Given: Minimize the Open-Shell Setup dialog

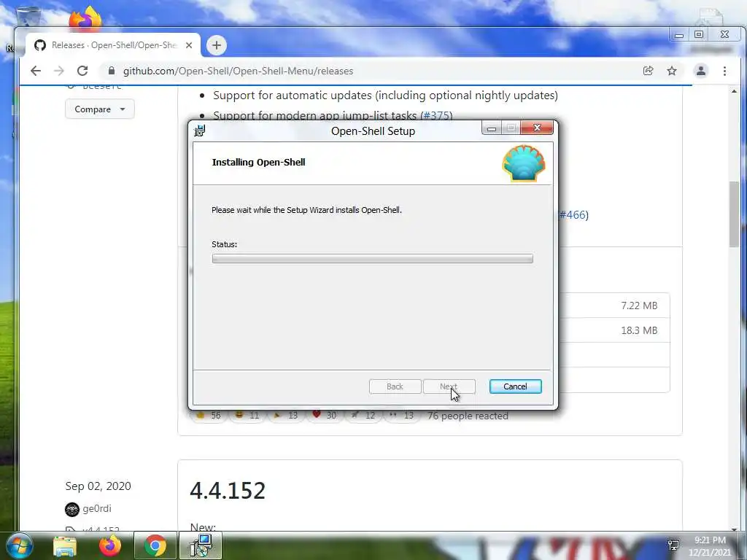Looking at the screenshot, I should coord(492,128).
